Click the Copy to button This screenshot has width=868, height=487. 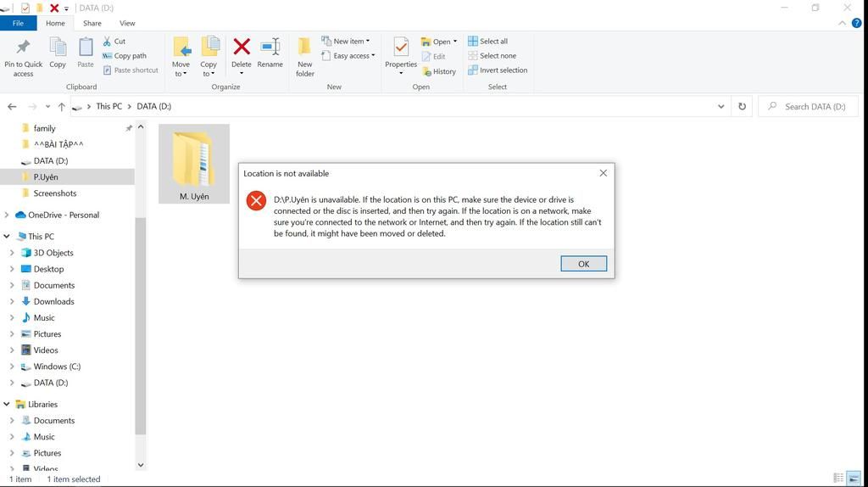click(x=209, y=57)
